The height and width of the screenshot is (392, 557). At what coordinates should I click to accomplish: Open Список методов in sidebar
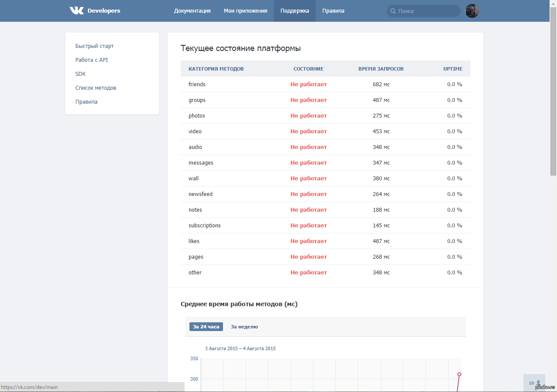(96, 88)
